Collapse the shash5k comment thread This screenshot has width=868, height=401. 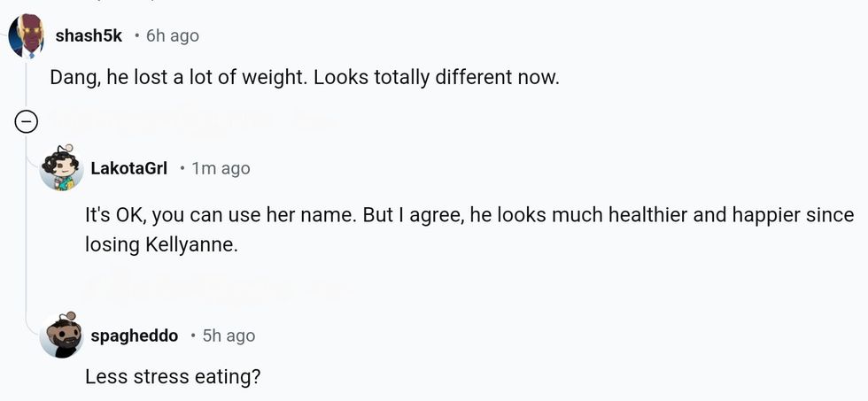coord(27,122)
